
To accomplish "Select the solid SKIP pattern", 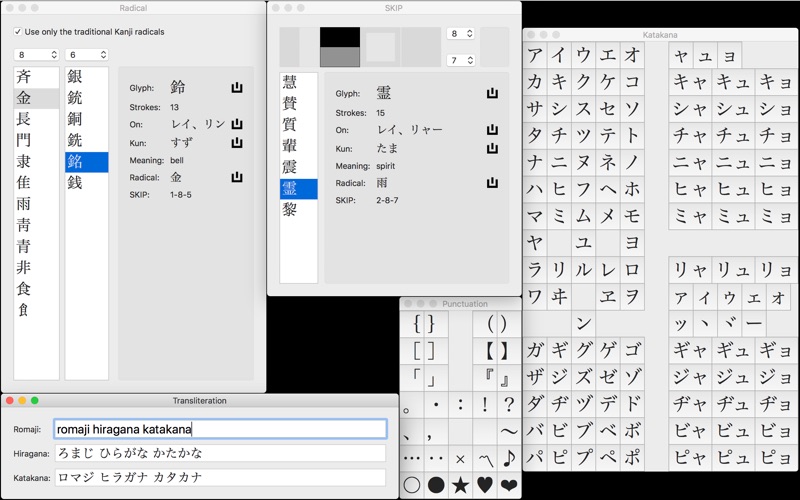I will [421, 47].
